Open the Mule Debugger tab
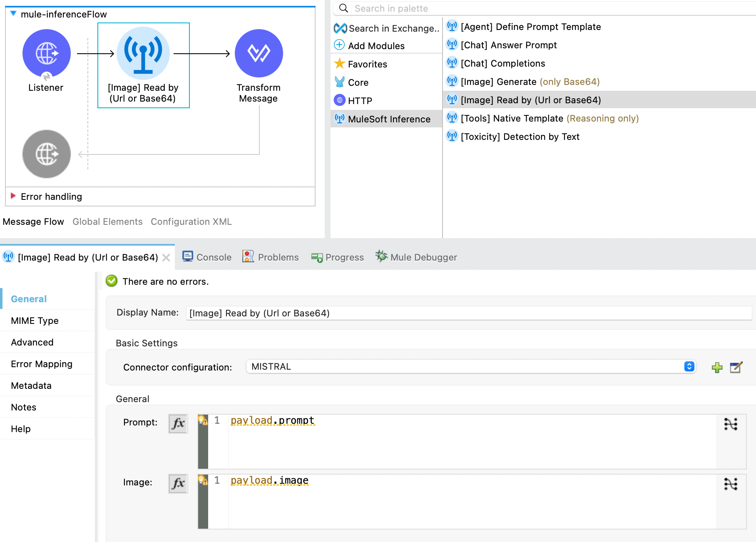Viewport: 756px width, 542px height. click(x=416, y=257)
